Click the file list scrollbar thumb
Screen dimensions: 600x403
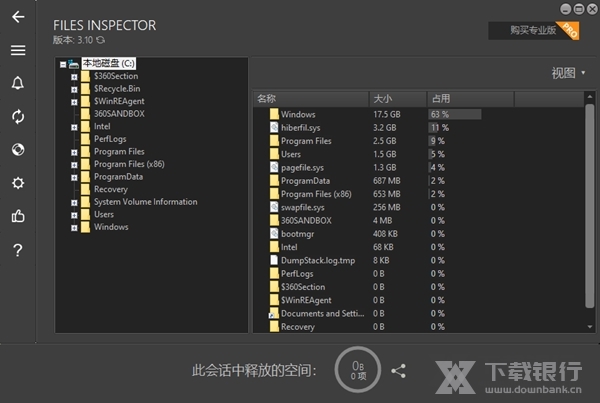tap(590, 206)
